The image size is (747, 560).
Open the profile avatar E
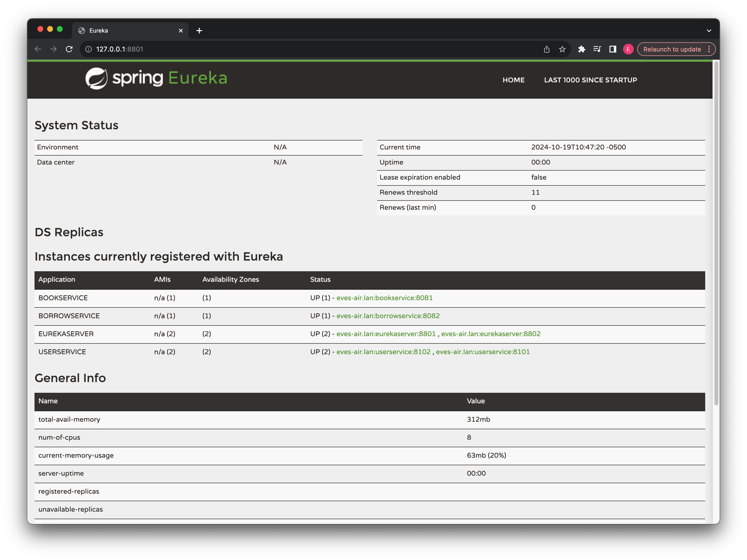(628, 49)
